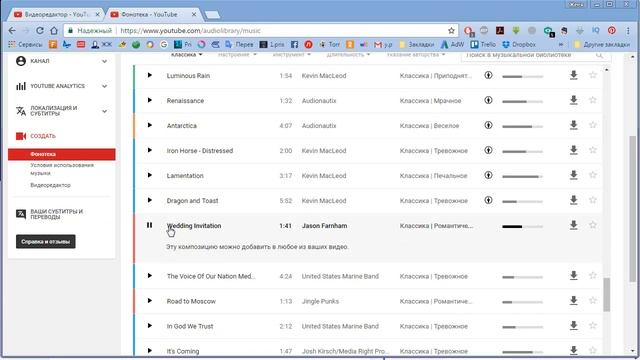Star the Wedding Invitation track
This screenshot has width=640, height=360.
[x=593, y=225]
